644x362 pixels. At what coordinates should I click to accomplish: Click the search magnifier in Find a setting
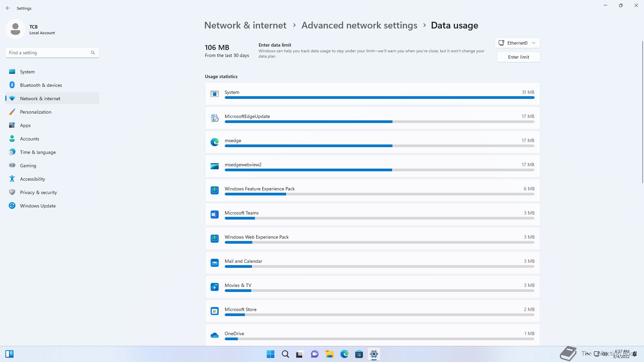(93, 53)
